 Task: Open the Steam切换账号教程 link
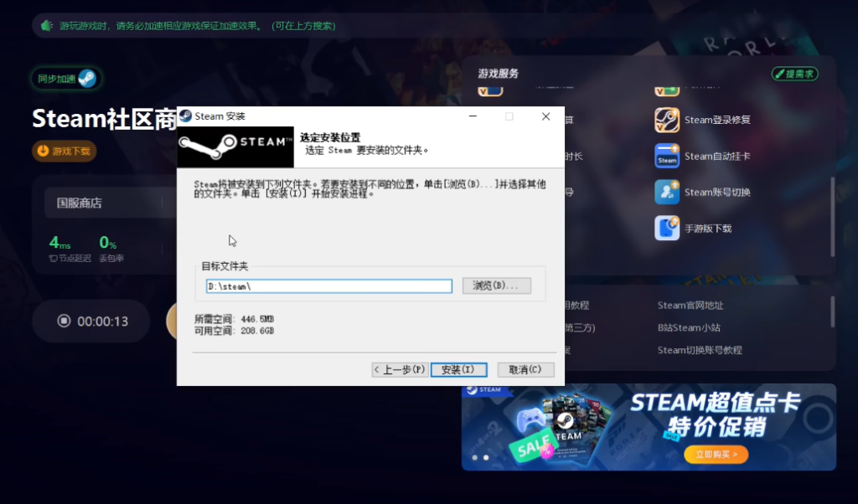coord(700,350)
